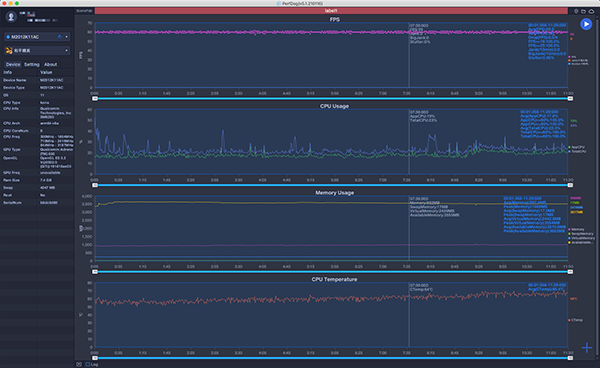
Task: Click the Value column header
Action: [46, 72]
